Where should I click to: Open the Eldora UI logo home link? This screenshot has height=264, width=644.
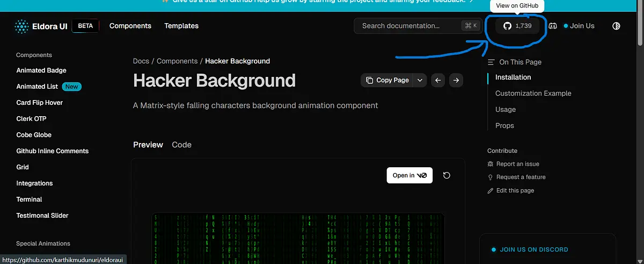[x=41, y=26]
